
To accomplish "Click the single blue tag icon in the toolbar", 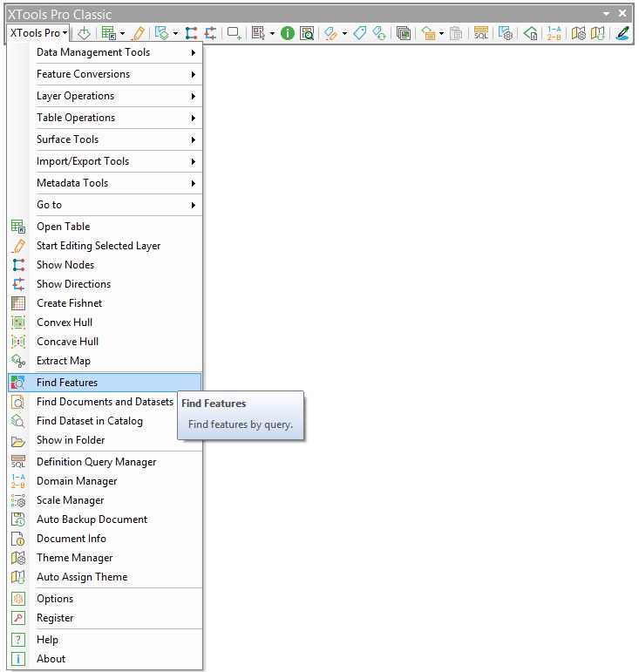I will point(359,33).
